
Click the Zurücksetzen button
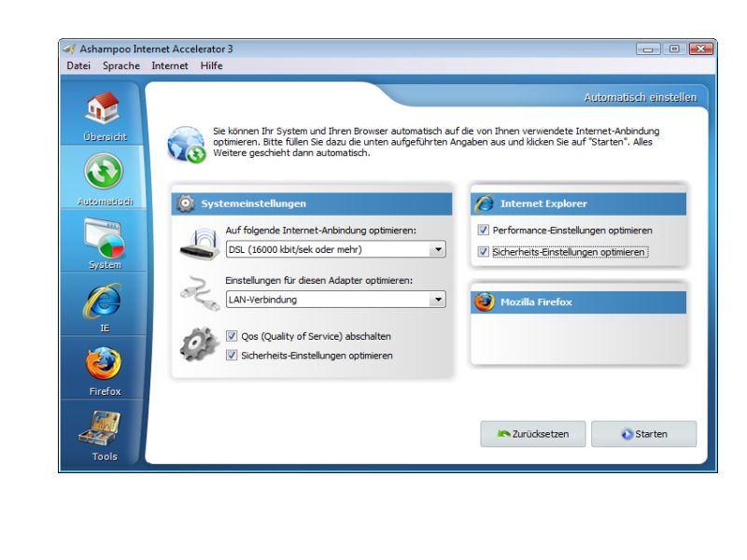click(532, 434)
